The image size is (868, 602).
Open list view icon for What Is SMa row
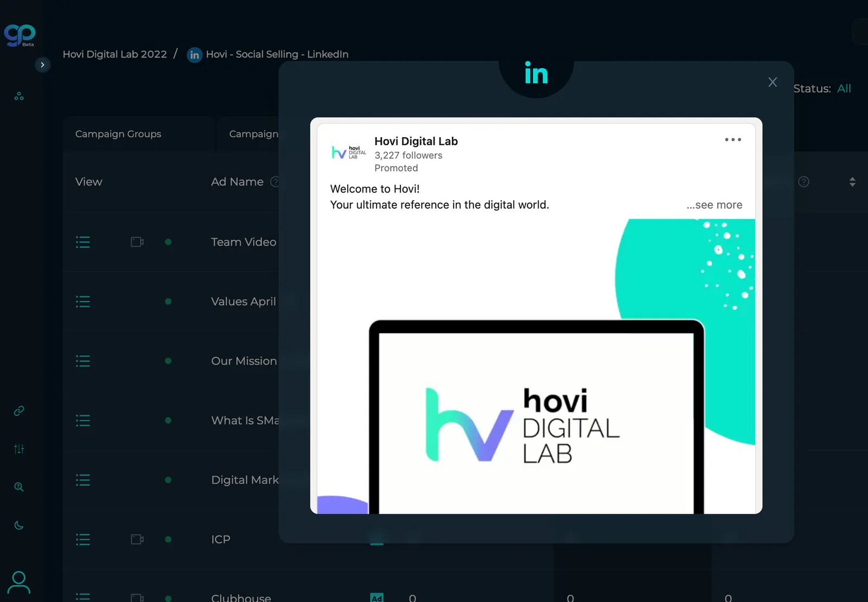[83, 420]
